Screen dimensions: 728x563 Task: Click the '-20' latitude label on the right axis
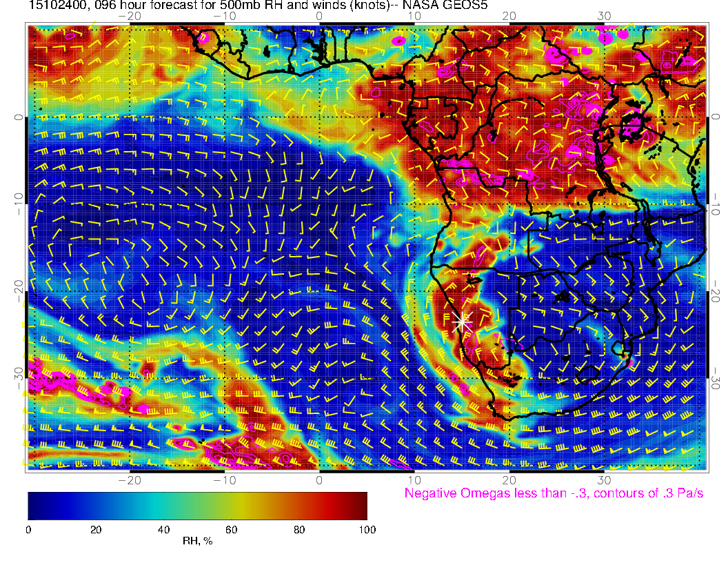(x=717, y=290)
